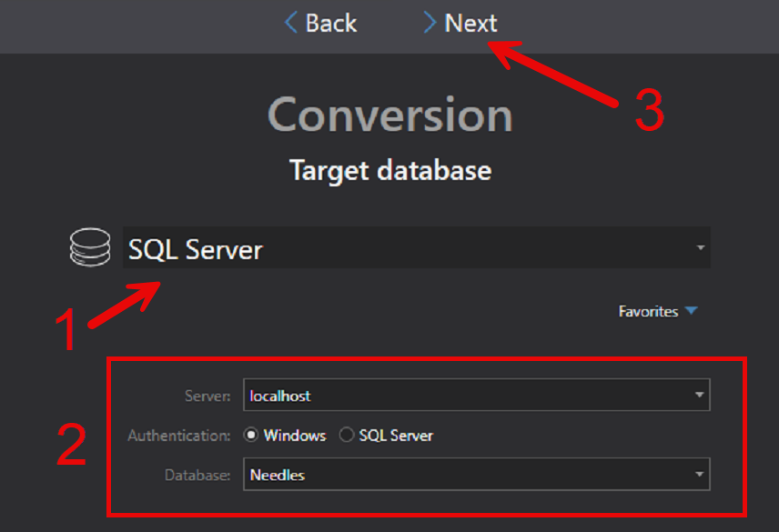Click the Conversion title text
Screen dimensions: 779x532
point(390,115)
